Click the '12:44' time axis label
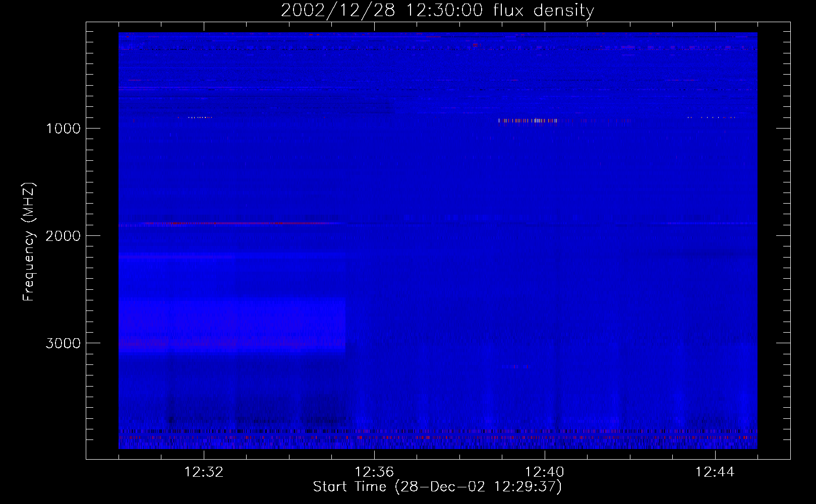 coord(715,472)
